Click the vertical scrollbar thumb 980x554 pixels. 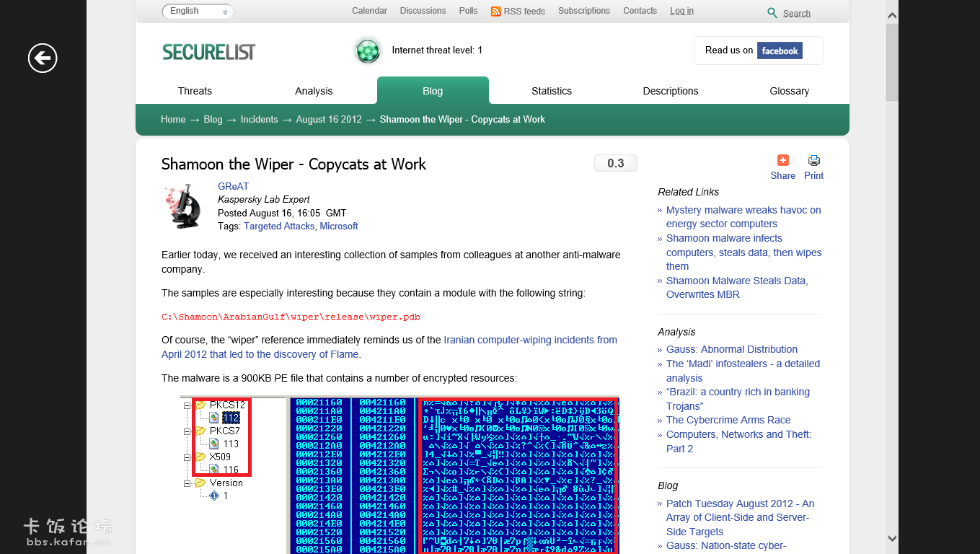pyautogui.click(x=892, y=63)
